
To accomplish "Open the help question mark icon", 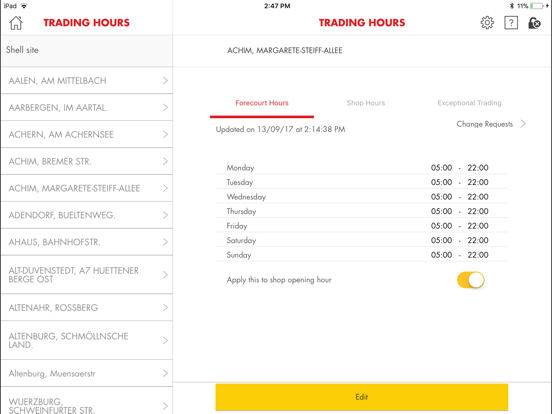I will point(511,23).
